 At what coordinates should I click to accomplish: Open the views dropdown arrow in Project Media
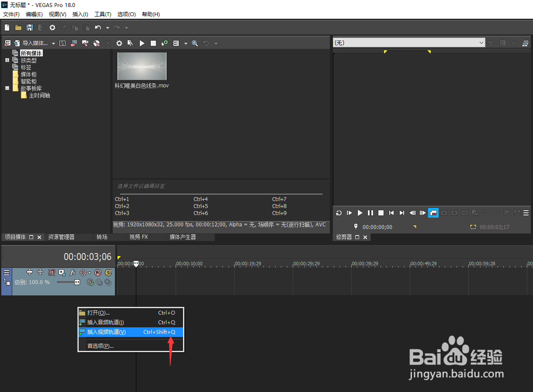[185, 44]
